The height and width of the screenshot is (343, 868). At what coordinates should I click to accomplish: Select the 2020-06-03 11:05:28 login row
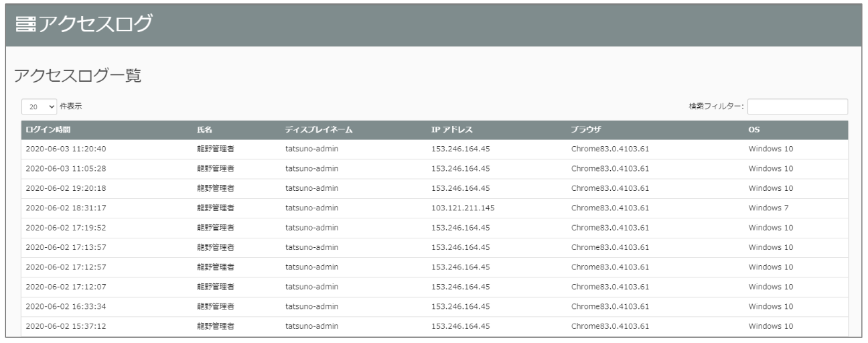click(x=67, y=169)
